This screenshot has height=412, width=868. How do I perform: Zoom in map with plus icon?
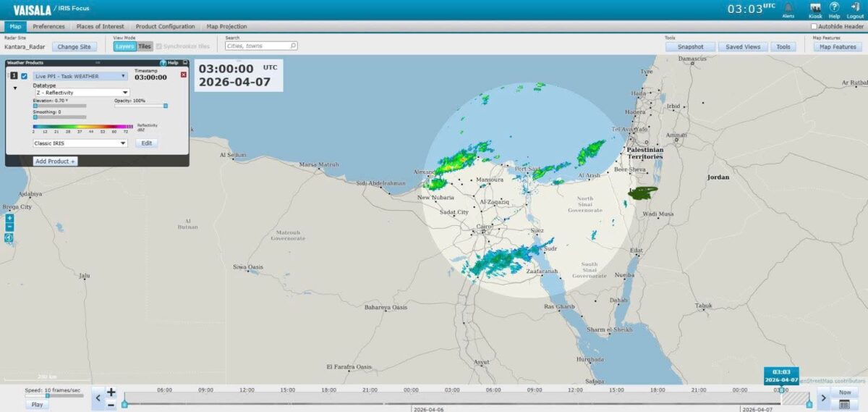click(9, 218)
